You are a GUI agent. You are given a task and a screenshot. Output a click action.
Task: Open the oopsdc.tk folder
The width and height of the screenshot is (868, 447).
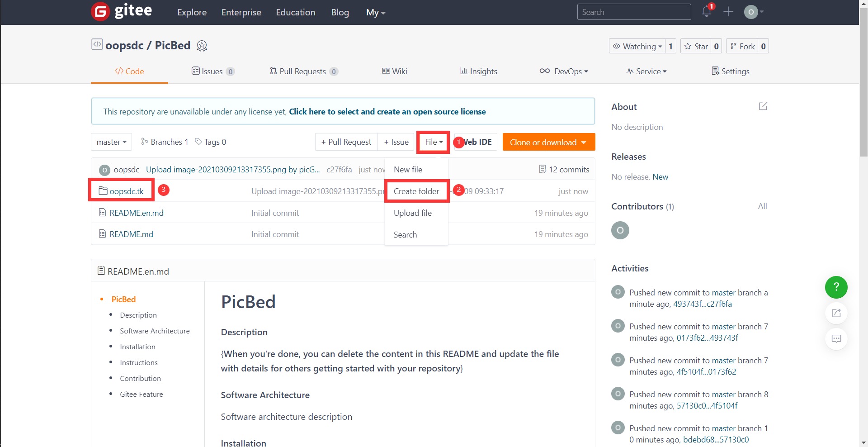(127, 191)
